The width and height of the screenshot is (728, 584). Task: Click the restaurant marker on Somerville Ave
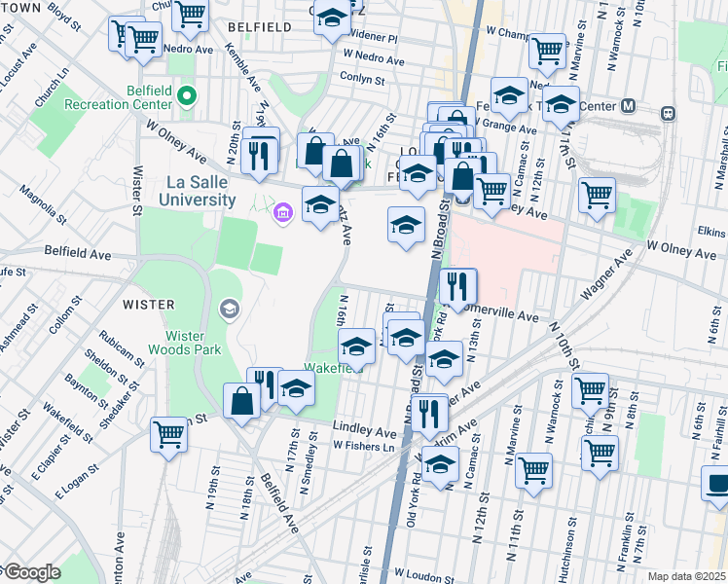pos(458,288)
